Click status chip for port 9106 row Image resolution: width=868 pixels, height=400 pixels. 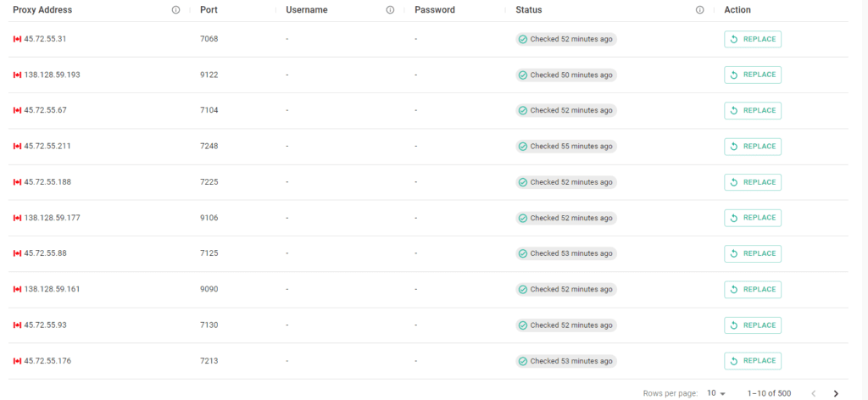click(565, 218)
